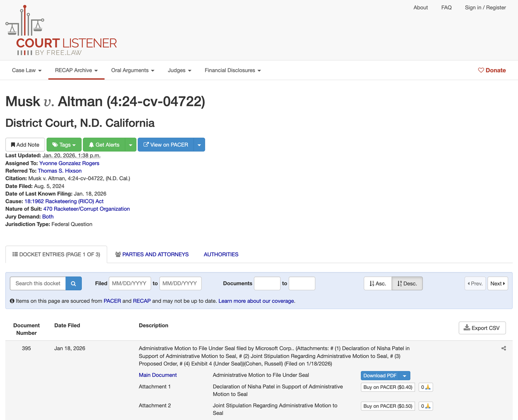Image resolution: width=518 pixels, height=420 pixels.
Task: Click the prayer hands icon for Attachment 2
Action: 428,406
